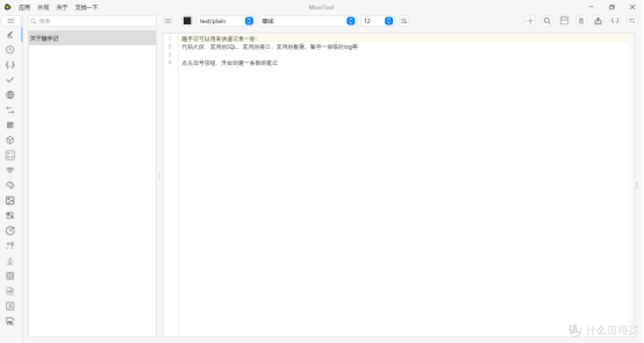The height and width of the screenshot is (343, 644).
Task: Save the current note
Action: tap(564, 21)
